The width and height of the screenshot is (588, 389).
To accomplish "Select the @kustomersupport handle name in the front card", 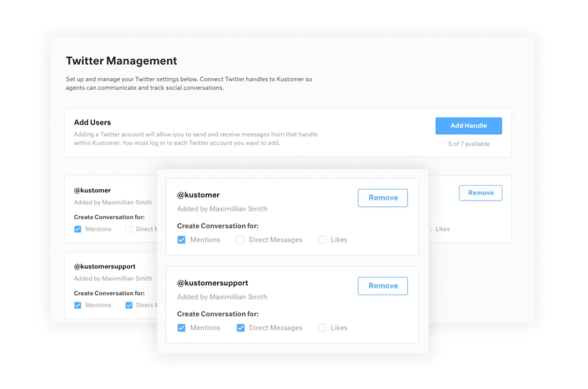I will pyautogui.click(x=212, y=283).
